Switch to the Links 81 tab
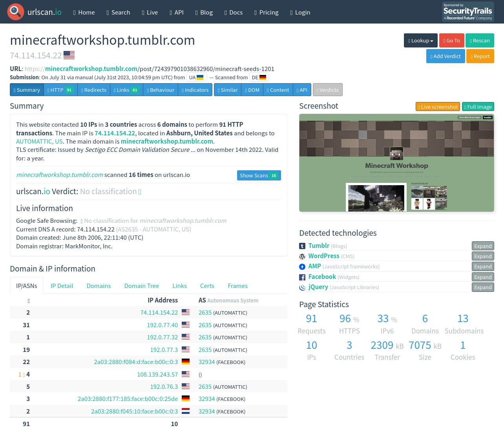The image size is (504, 439). (126, 90)
